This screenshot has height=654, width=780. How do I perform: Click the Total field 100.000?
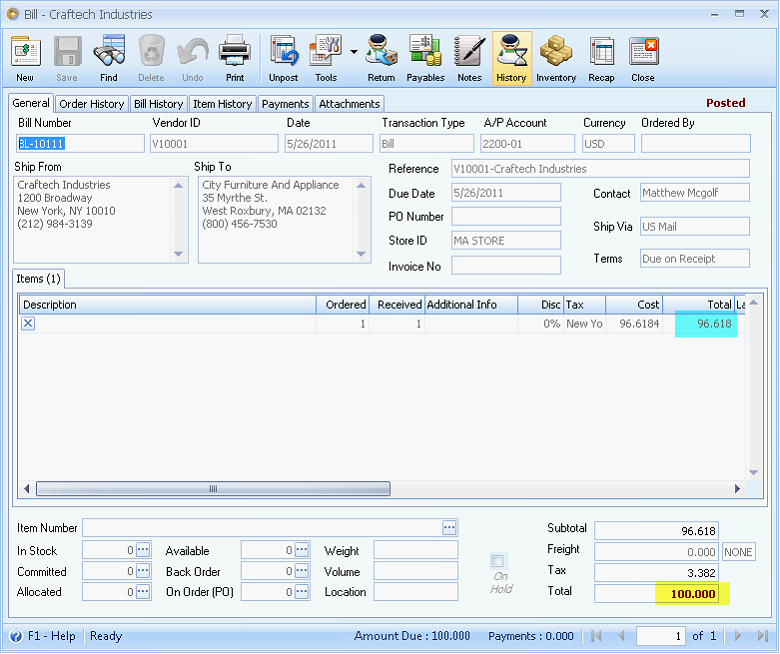pos(656,594)
